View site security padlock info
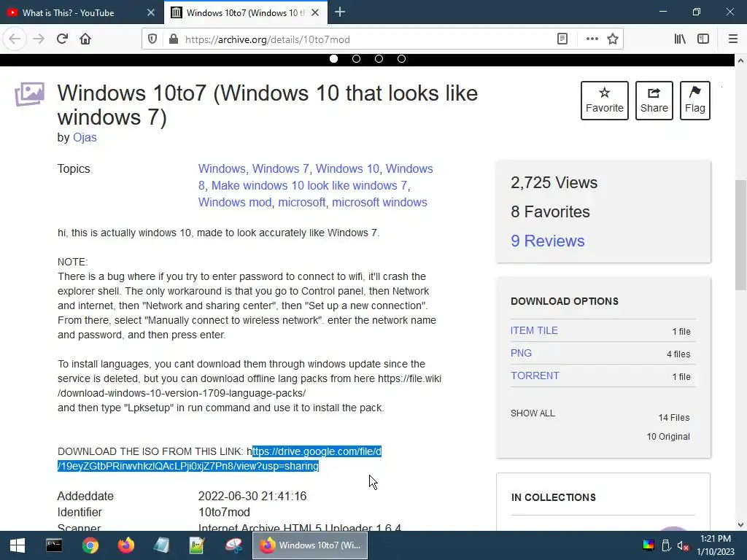Image resolution: width=747 pixels, height=560 pixels. pyautogui.click(x=174, y=39)
